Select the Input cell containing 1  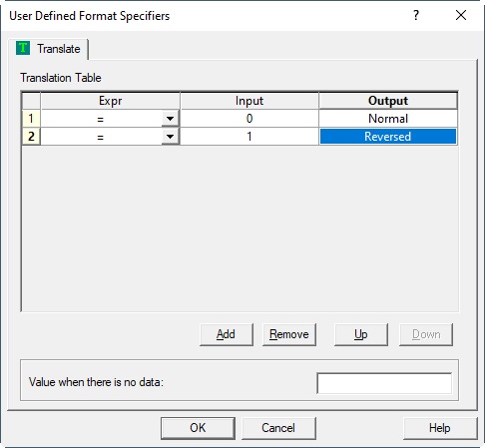[x=249, y=137]
